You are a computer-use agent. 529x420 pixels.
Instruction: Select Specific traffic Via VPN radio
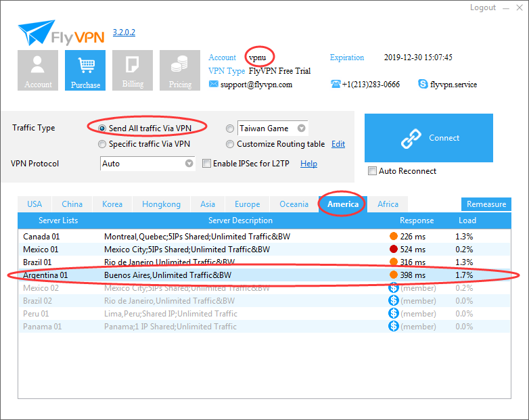pyautogui.click(x=101, y=144)
